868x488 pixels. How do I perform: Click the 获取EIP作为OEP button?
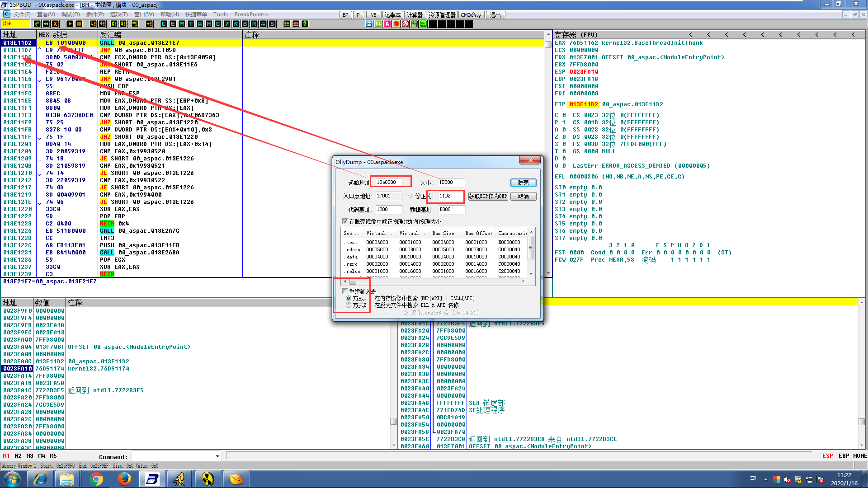click(488, 196)
